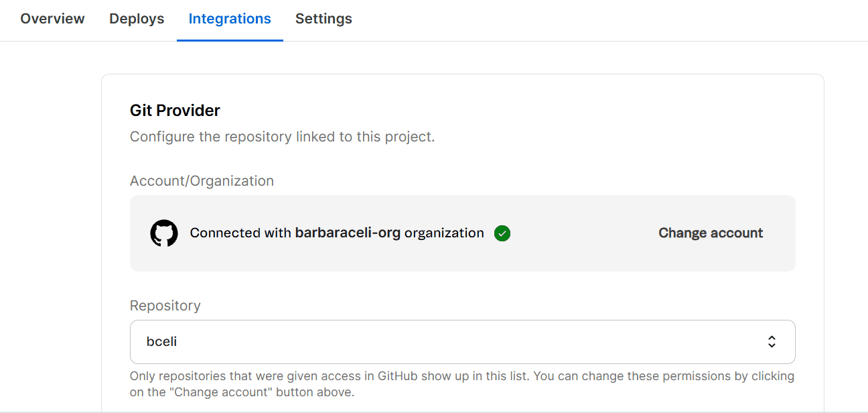Click the up-down chevron in Repository selector
This screenshot has height=413, width=868.
pos(772,342)
